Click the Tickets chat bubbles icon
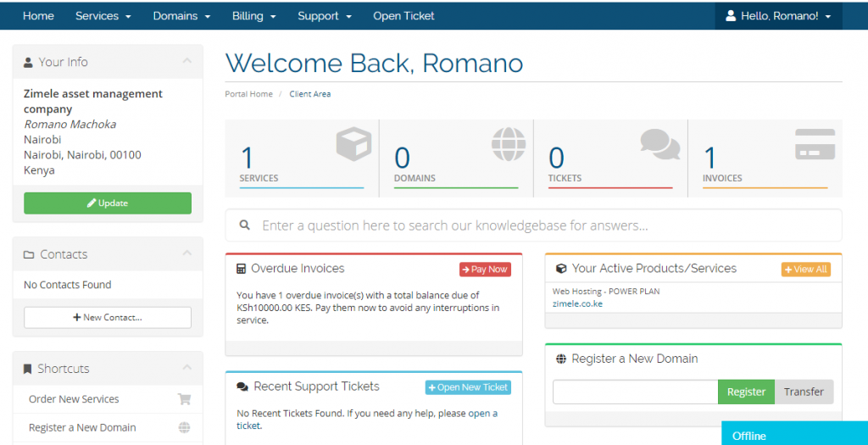Screen dimensions: 868x445 [660, 144]
